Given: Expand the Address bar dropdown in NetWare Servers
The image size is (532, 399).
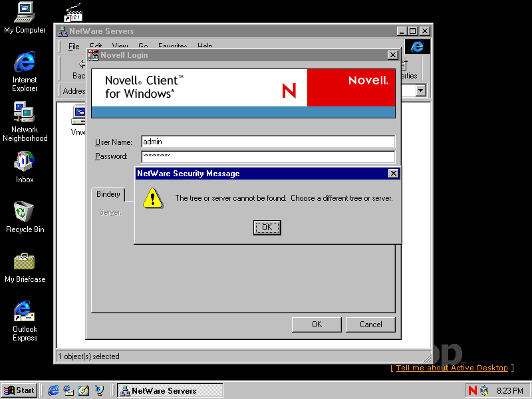Looking at the screenshot, I should (421, 90).
